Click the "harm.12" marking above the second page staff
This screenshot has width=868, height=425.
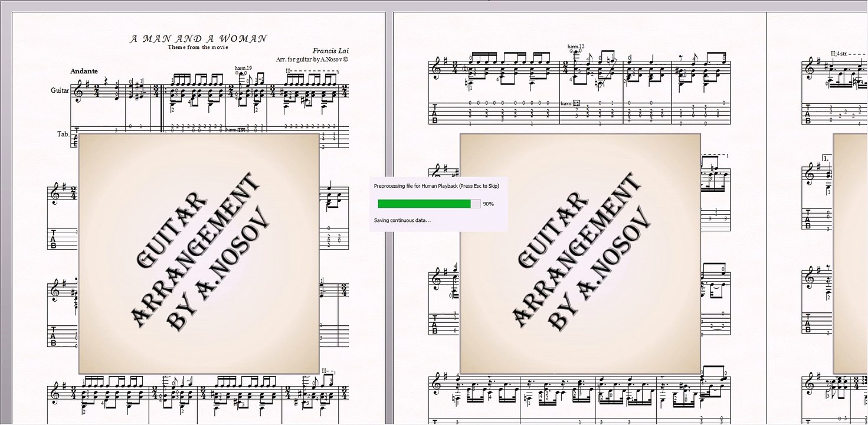coord(576,46)
